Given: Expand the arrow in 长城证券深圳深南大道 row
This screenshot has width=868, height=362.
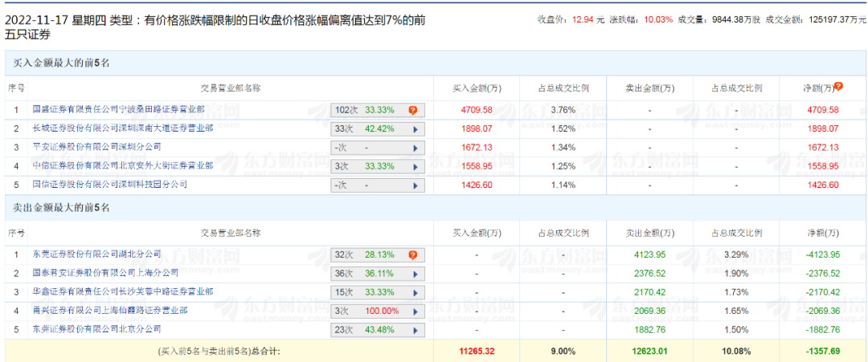Looking at the screenshot, I should click(415, 129).
